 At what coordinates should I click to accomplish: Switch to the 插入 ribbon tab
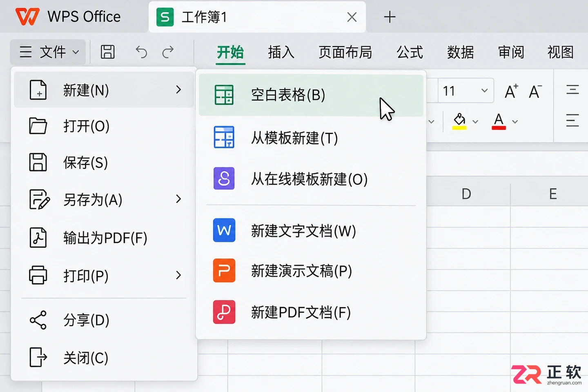click(281, 52)
